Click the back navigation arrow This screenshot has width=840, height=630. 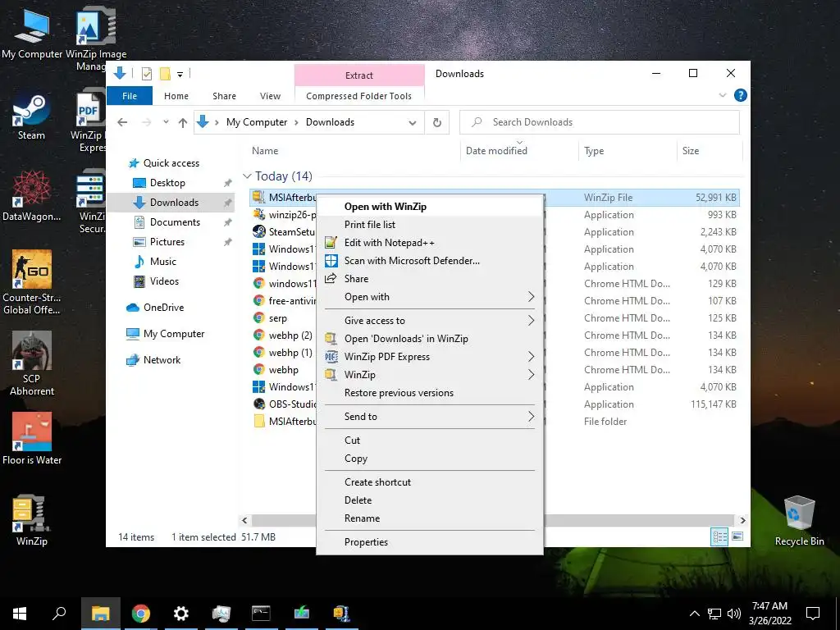122,123
